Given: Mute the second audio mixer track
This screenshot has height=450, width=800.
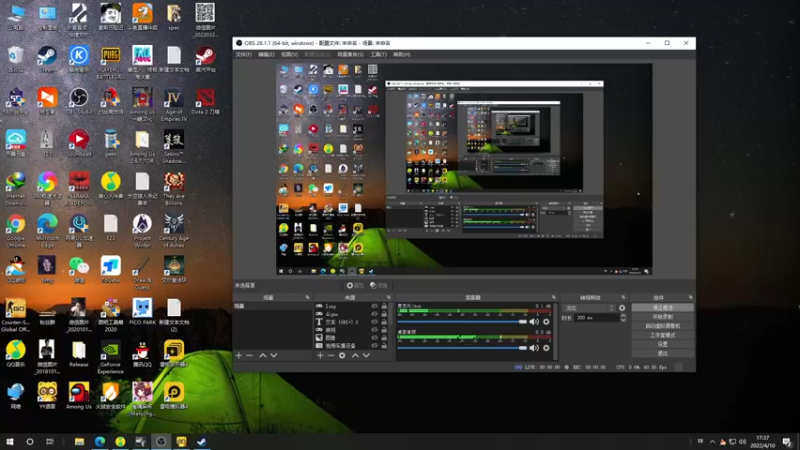Looking at the screenshot, I should 534,347.
